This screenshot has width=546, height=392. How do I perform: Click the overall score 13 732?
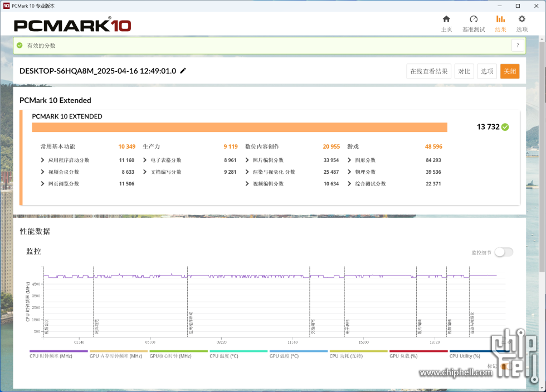488,127
